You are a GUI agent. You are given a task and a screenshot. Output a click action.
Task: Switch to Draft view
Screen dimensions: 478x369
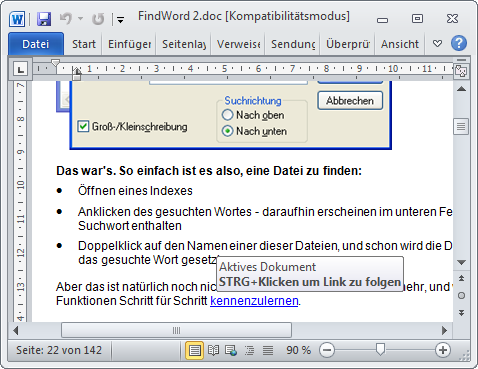click(268, 350)
